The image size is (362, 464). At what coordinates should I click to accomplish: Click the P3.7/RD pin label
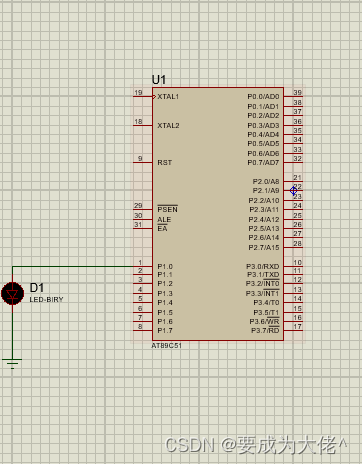(265, 330)
